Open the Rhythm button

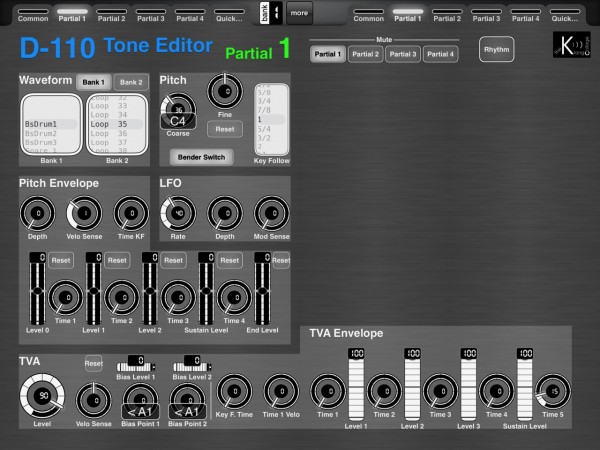497,49
